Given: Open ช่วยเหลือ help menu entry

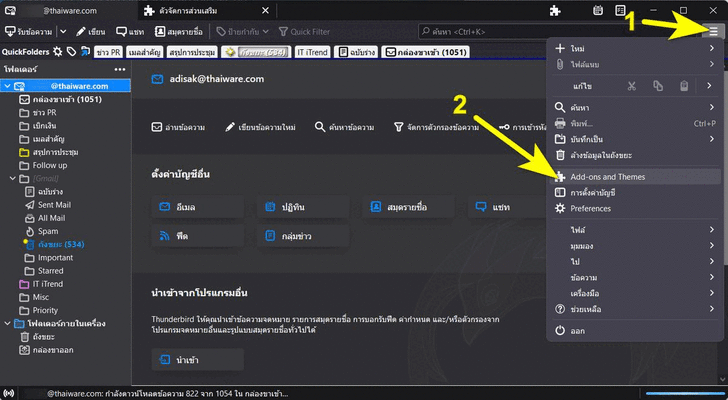Looking at the screenshot, I should 635,309.
